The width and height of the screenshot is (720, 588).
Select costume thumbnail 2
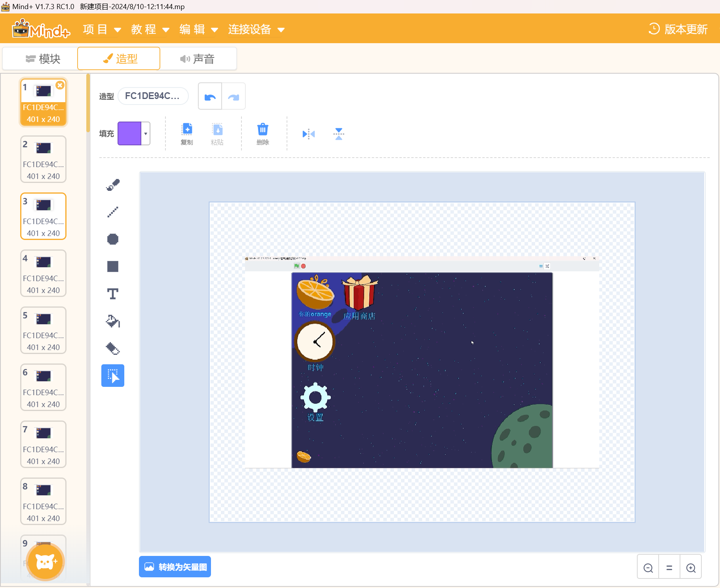pyautogui.click(x=43, y=159)
